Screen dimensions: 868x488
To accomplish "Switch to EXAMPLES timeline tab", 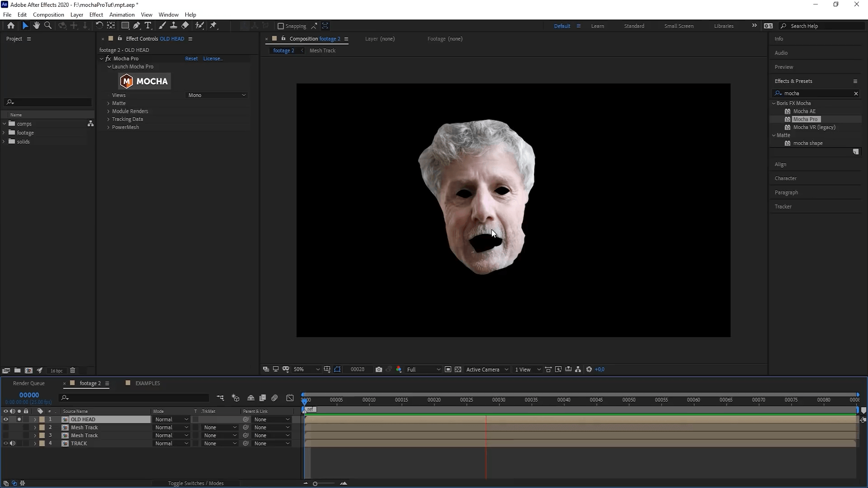I will pyautogui.click(x=147, y=383).
